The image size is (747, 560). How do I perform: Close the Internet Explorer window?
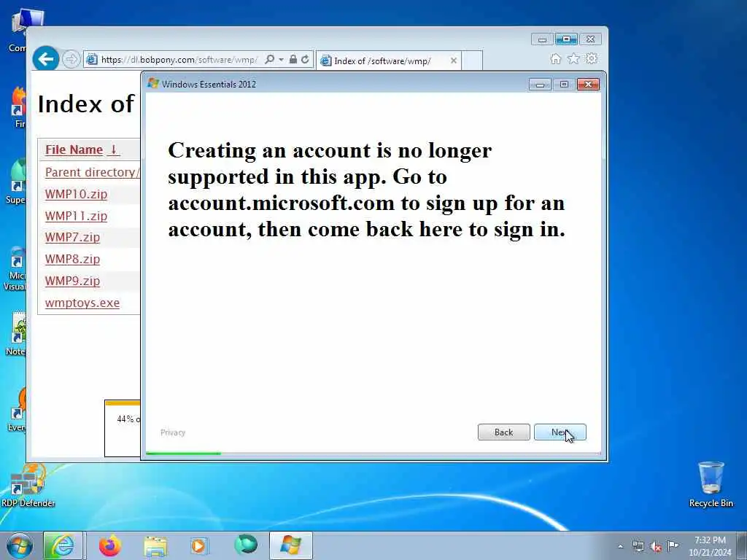click(x=591, y=39)
